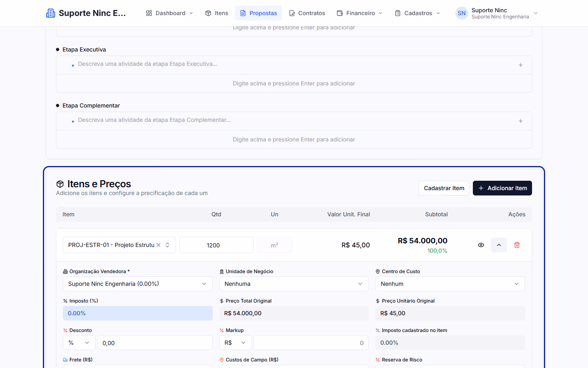Focus the Etapa Complementar activity description field
588x368 pixels.
[294, 121]
